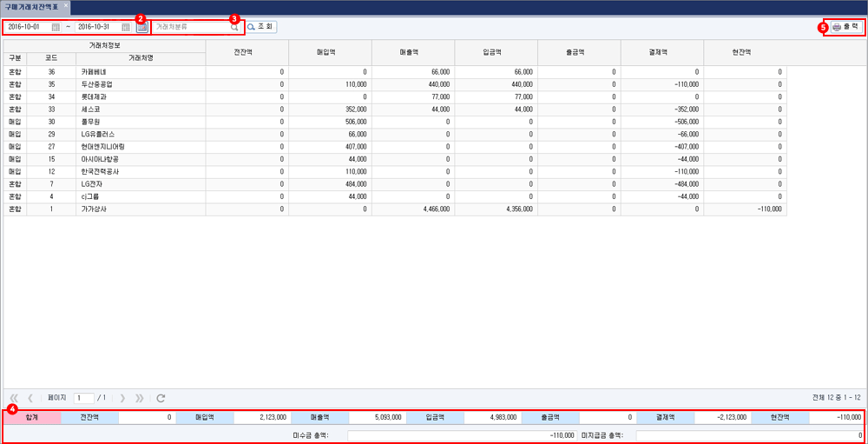Select the 현대엔지니어링 row

click(395, 147)
